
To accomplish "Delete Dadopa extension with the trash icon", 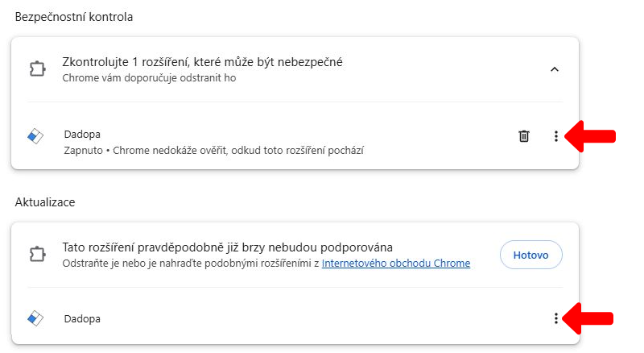I will 524,136.
